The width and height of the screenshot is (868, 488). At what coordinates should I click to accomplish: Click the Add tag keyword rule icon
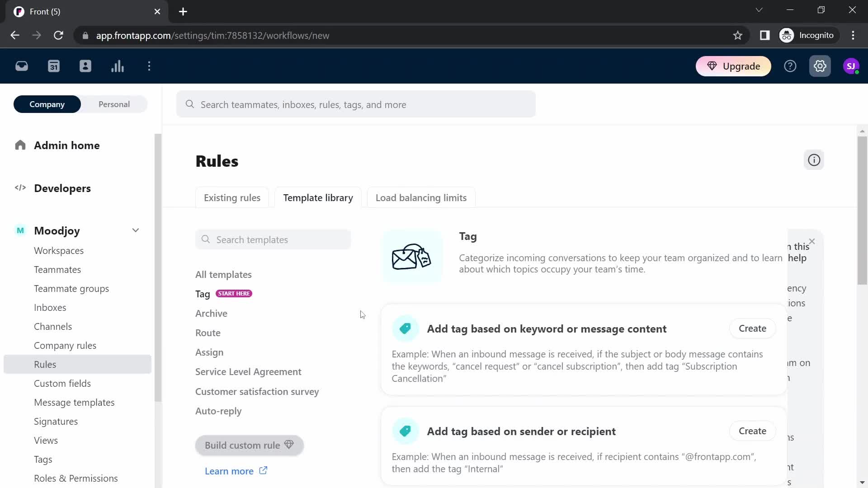pyautogui.click(x=405, y=328)
